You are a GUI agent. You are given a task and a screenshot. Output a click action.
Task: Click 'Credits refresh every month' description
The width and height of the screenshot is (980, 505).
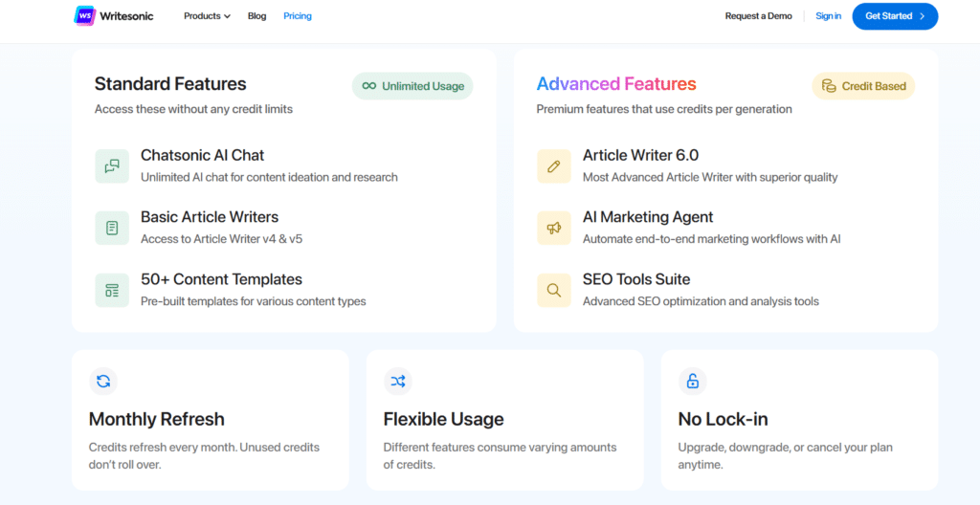[x=205, y=456]
